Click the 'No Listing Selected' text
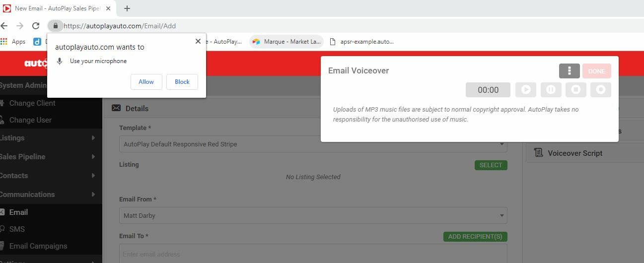This screenshot has height=263, width=644. point(313,177)
